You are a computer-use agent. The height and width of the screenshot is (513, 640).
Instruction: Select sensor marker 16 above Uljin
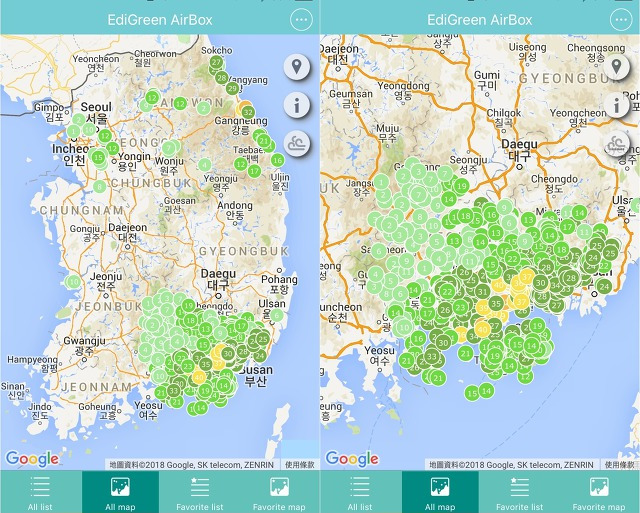click(x=278, y=160)
